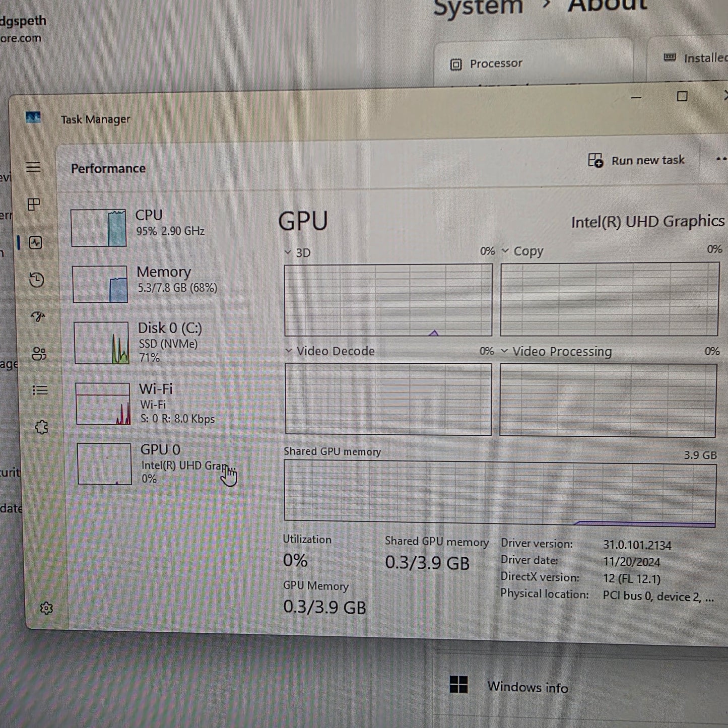Click System breadcrumb in Settings window
The height and width of the screenshot is (728, 728).
point(478,8)
